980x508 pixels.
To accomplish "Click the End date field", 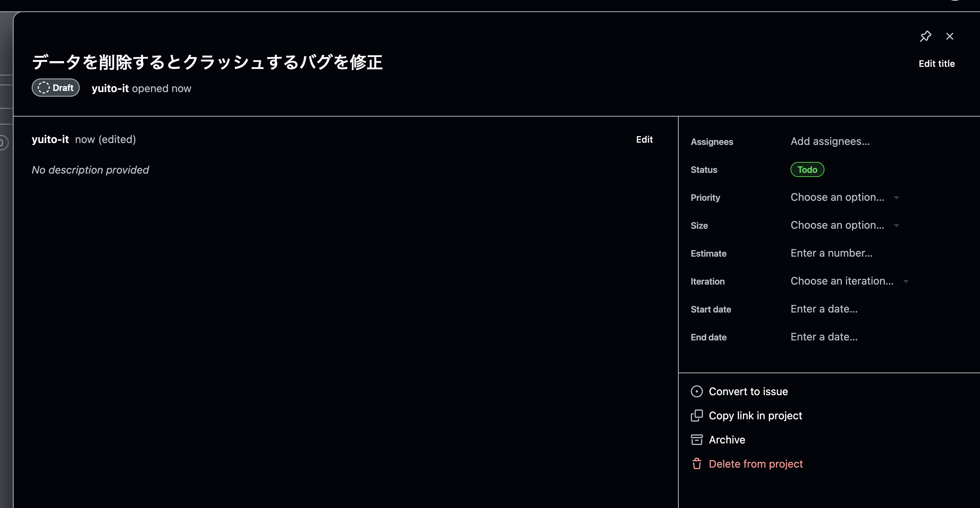I will coord(824,337).
